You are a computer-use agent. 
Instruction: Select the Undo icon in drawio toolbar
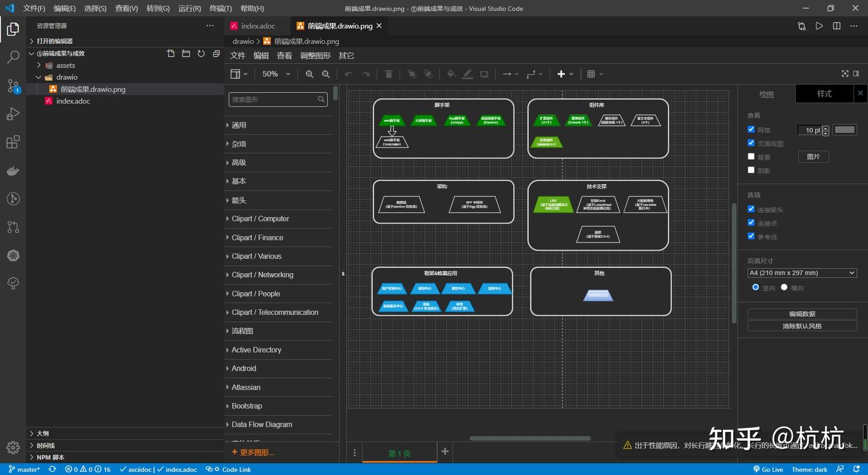348,74
